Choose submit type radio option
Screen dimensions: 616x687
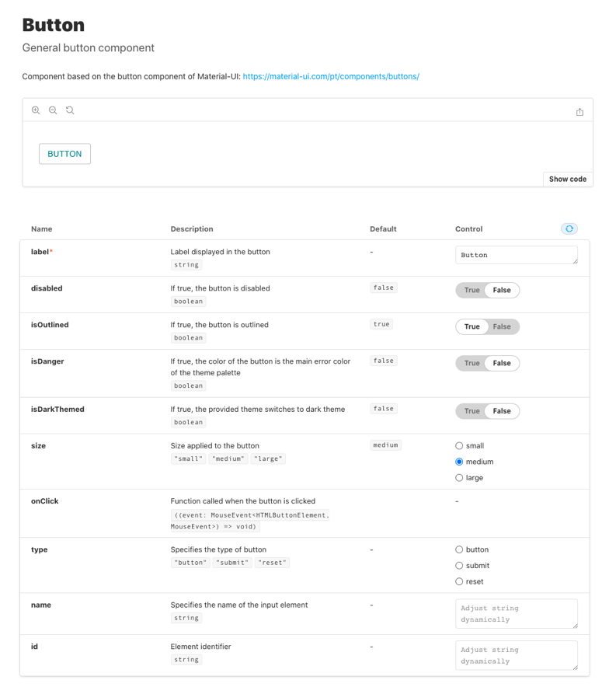[459, 566]
